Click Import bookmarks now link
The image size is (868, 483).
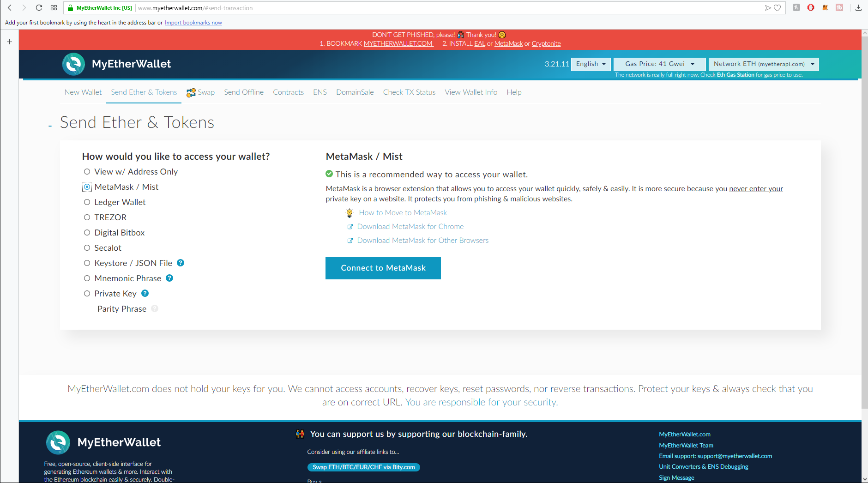pyautogui.click(x=193, y=23)
